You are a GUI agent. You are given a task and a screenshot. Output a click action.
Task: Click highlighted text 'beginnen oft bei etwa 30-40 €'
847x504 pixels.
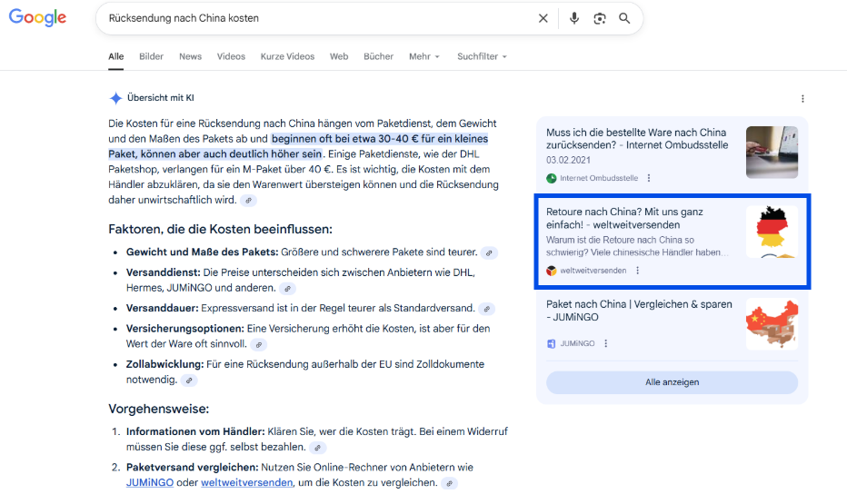point(345,139)
